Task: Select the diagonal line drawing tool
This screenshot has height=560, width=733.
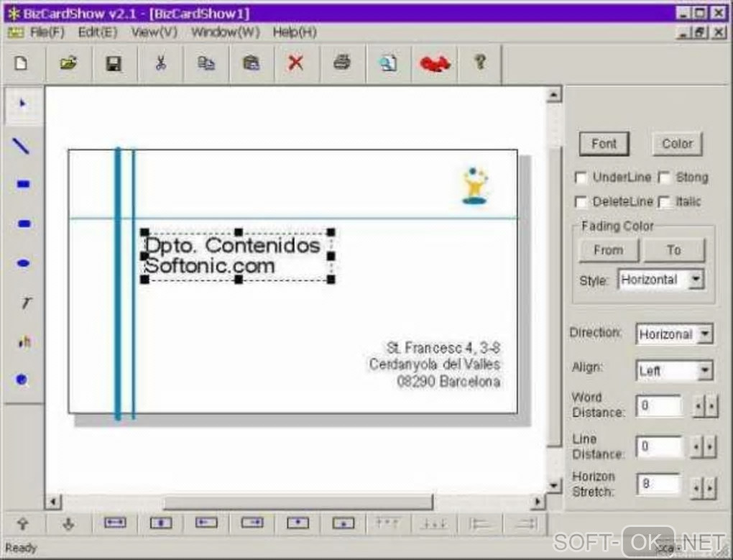Action: (x=22, y=146)
